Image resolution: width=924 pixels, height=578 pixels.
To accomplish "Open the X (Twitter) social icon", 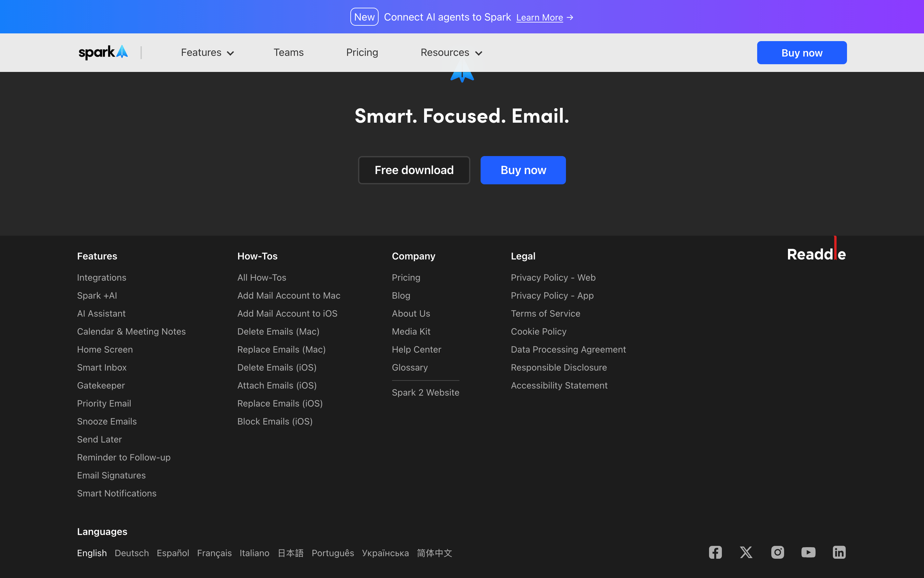I will (746, 552).
